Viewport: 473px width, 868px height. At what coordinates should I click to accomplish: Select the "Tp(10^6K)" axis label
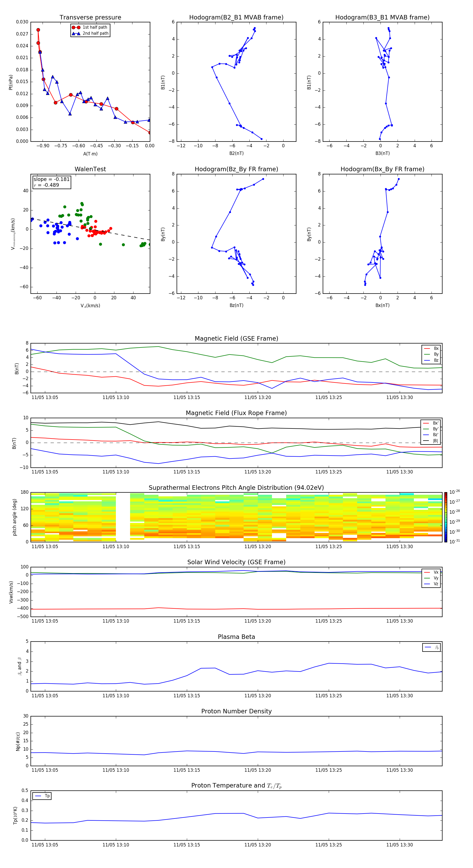[x=15, y=815]
